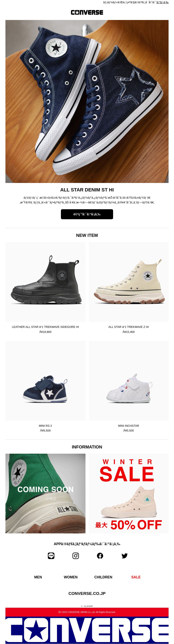The height and width of the screenshot is (644, 174).
Task: Open the Twitter bird icon
Action: coord(124,556)
